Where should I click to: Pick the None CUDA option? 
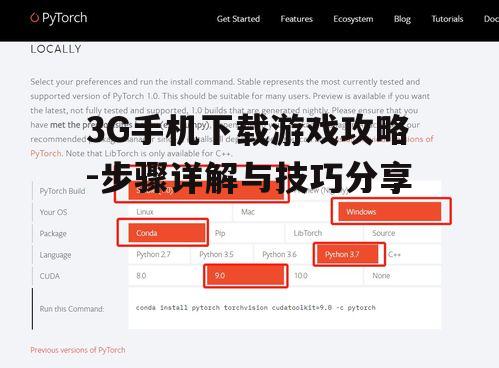[403, 276]
